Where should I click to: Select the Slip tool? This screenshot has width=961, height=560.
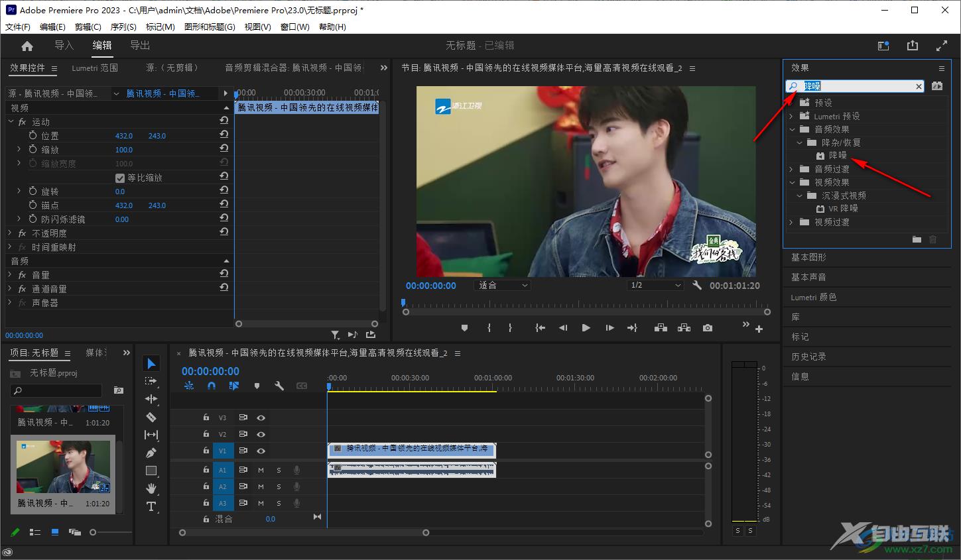(151, 435)
